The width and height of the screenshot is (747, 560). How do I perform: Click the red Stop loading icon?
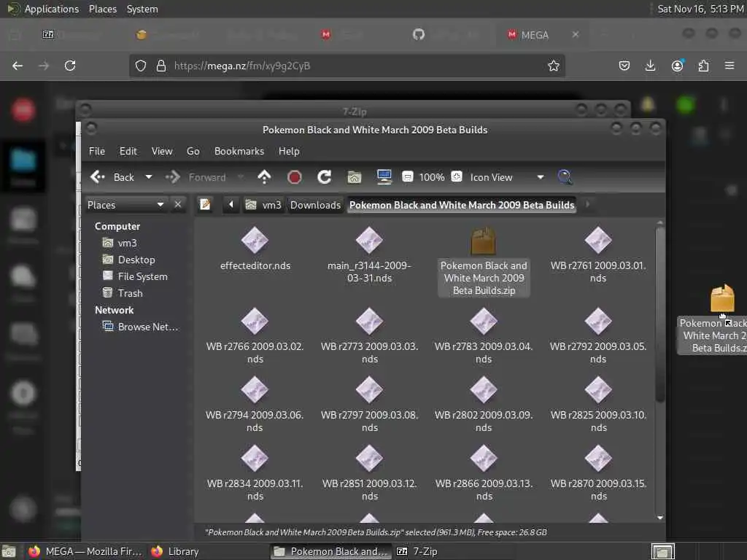tap(295, 177)
